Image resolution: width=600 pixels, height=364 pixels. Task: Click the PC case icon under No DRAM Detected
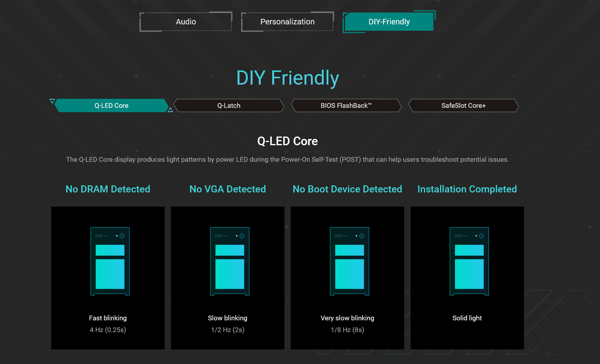coord(110,261)
